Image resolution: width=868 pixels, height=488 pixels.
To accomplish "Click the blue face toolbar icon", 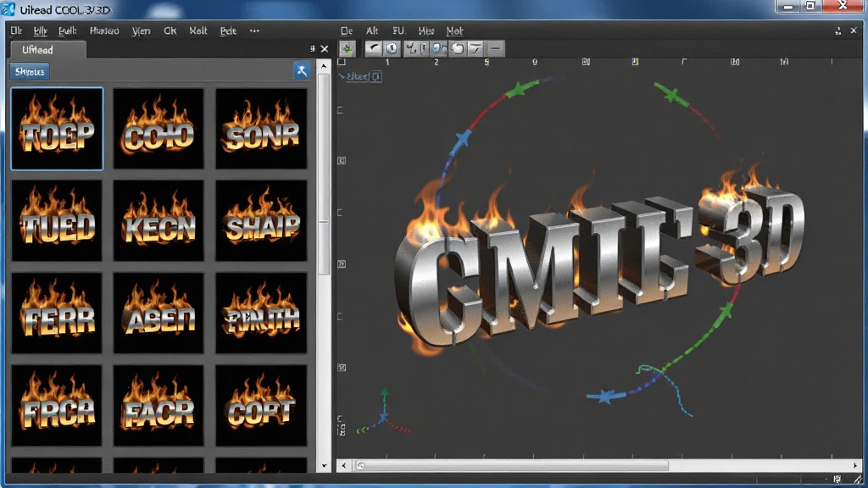I will coord(437,48).
